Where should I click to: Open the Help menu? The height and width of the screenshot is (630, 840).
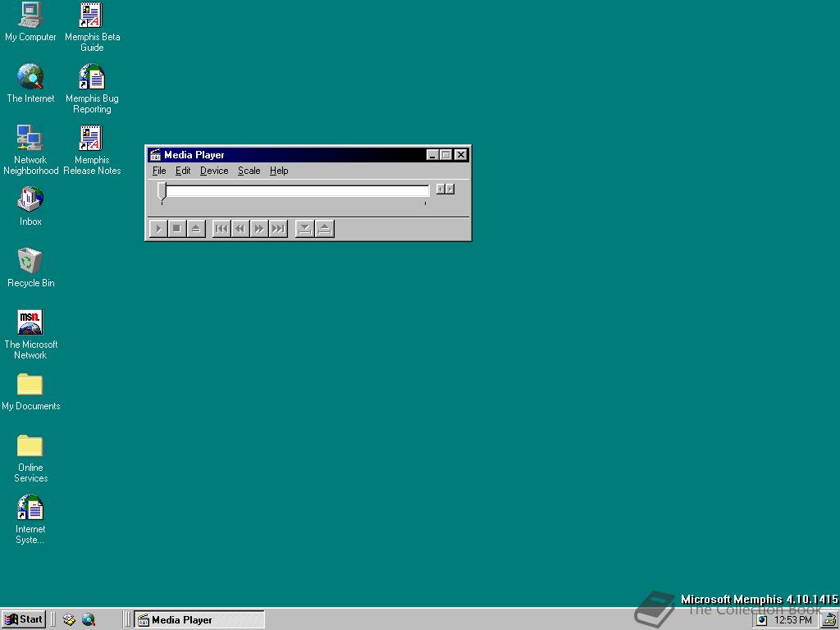pos(279,171)
